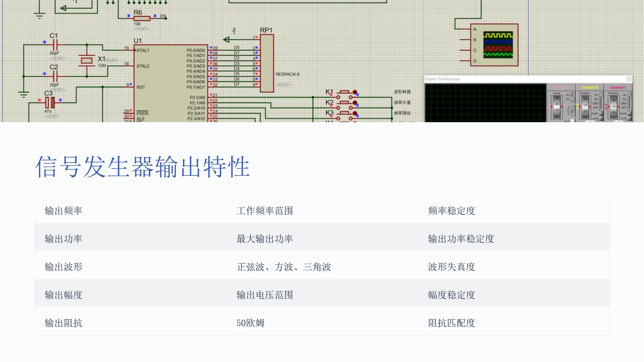Click the P0.0/AD0 pin label
This screenshot has width=644, height=362.
196,50
